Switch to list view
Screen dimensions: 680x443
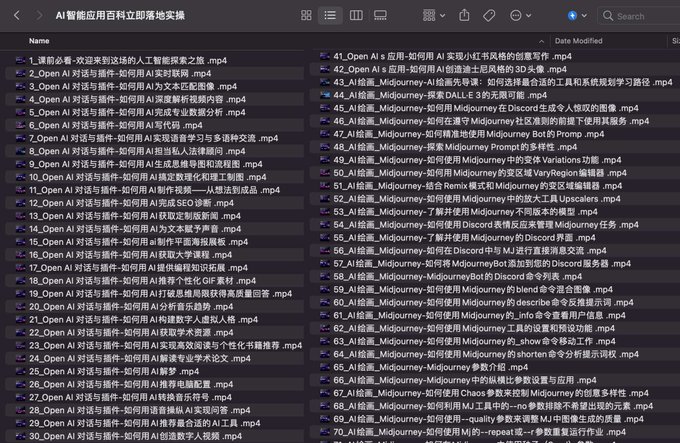330,16
